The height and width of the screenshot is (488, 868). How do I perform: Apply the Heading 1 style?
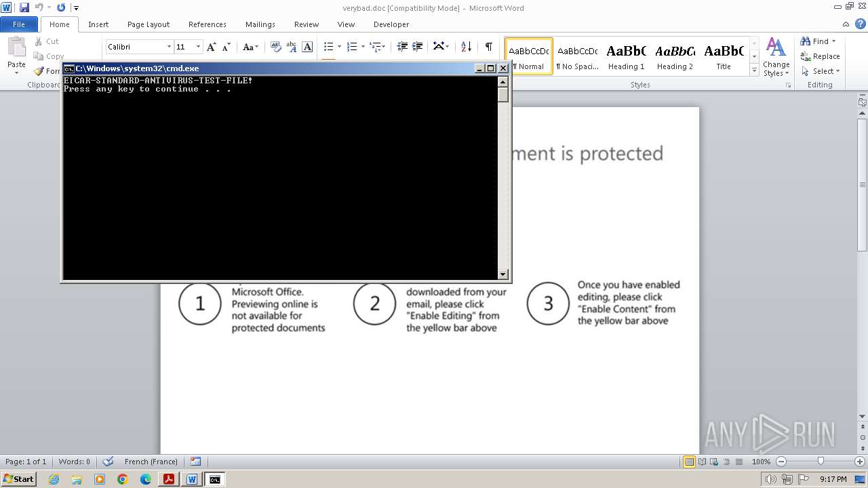(x=626, y=56)
